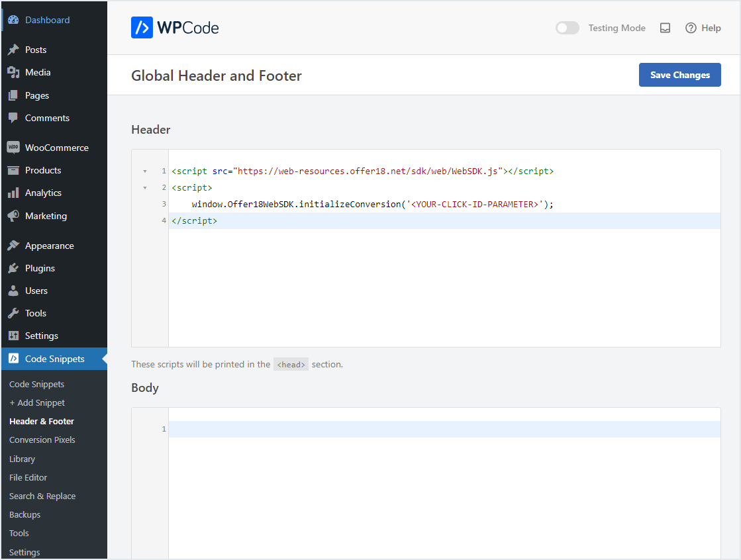The width and height of the screenshot is (741, 560).
Task: Open the Conversion Pixels submenu item
Action: [42, 440]
